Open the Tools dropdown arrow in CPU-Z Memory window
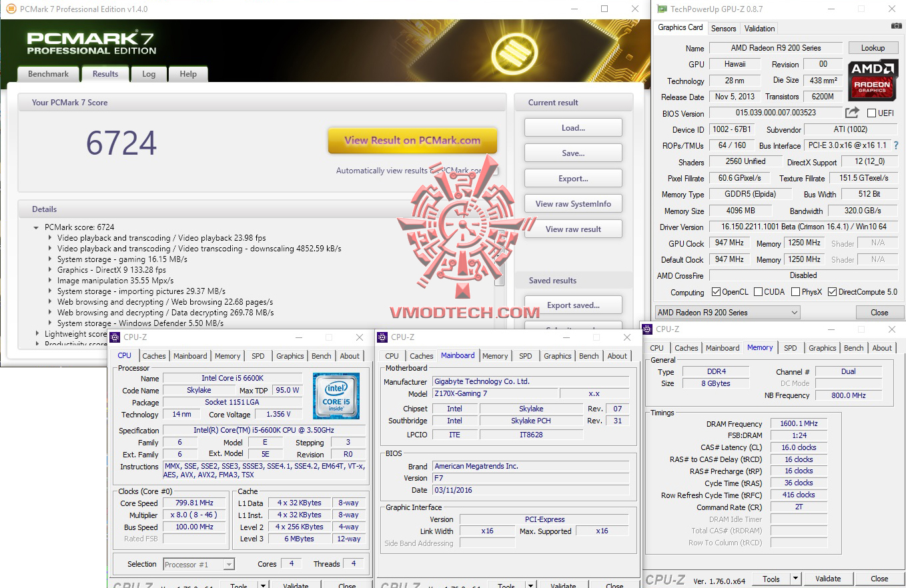The image size is (906, 588). point(795,579)
